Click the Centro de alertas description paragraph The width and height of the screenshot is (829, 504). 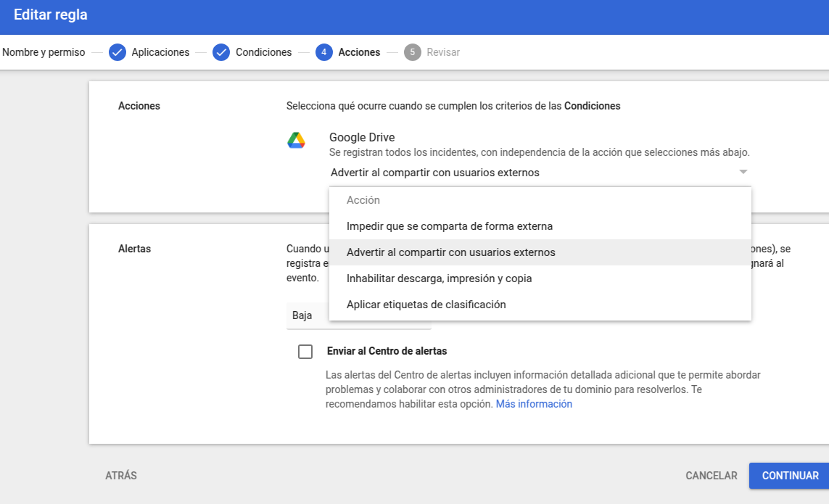[543, 389]
